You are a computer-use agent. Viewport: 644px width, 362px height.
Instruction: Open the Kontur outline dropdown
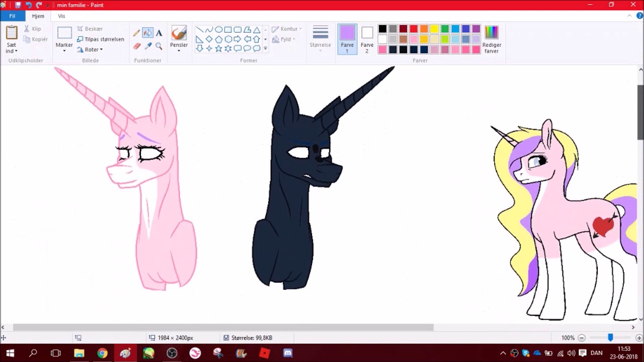tap(287, 29)
